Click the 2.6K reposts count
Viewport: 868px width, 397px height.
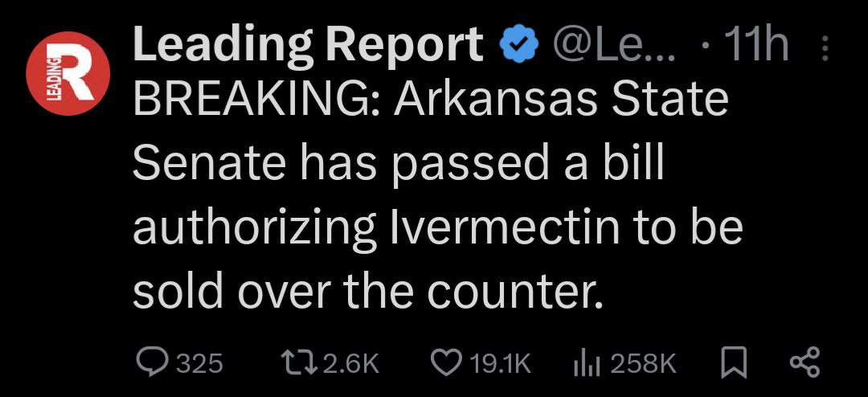click(x=350, y=363)
